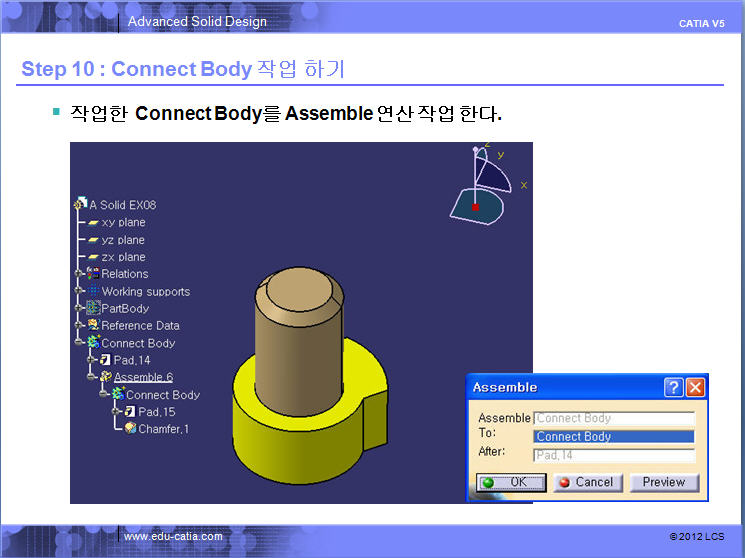The width and height of the screenshot is (745, 558).
Task: Select the yz plane icon in the tree
Action: tap(93, 240)
